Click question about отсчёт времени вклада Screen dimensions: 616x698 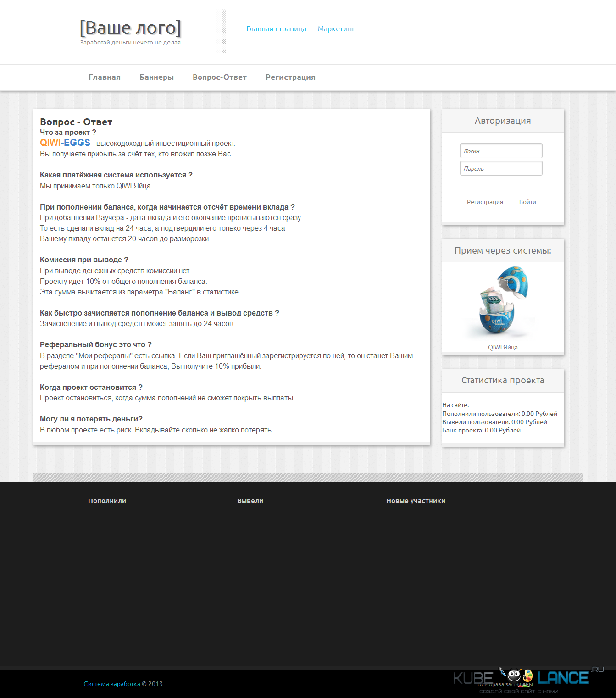[x=167, y=207]
